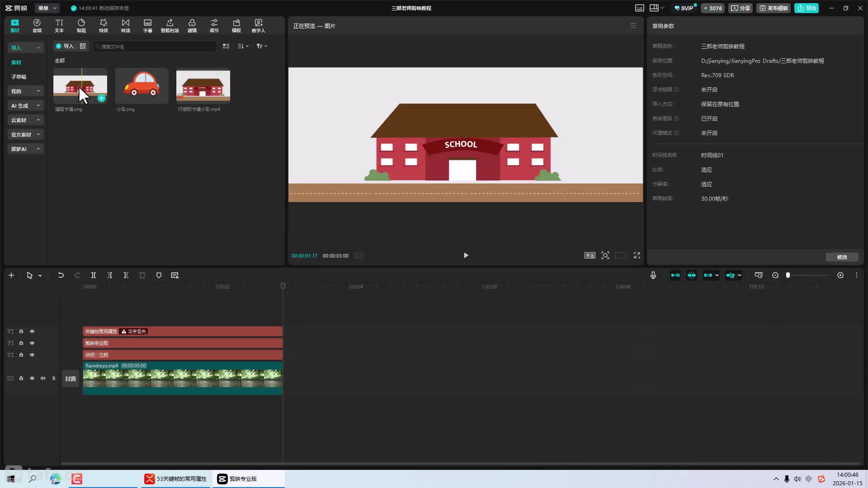Enter fullscreen preview mode
The height and width of the screenshot is (488, 868).
[637, 255]
